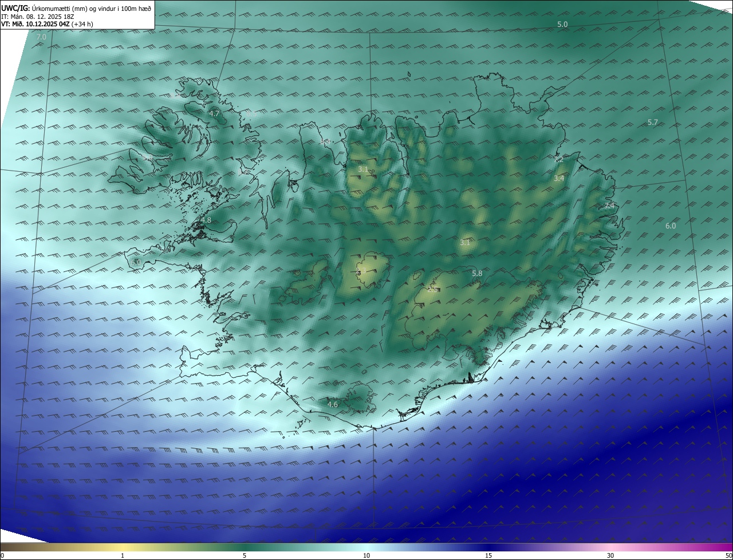Click the 3.1 value just above 5.8
Screen dimensions: 733x560
[464, 243]
